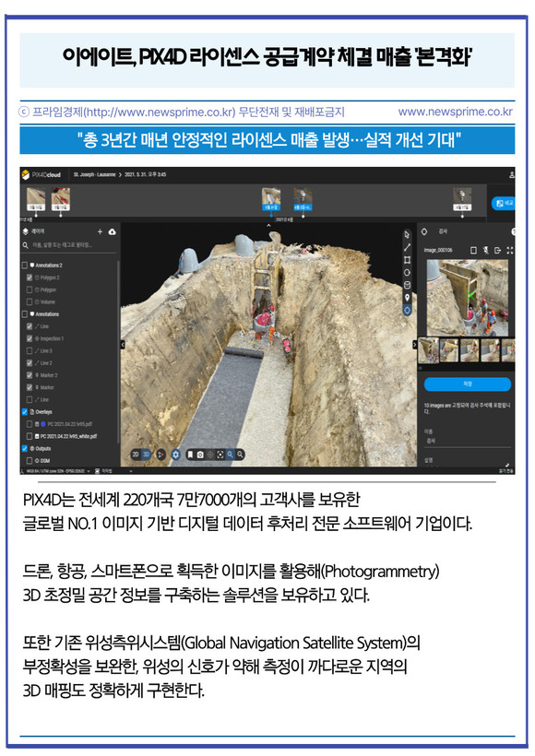Select the marker pin tool
Viewport: 535px width, 756px height.
[407, 298]
